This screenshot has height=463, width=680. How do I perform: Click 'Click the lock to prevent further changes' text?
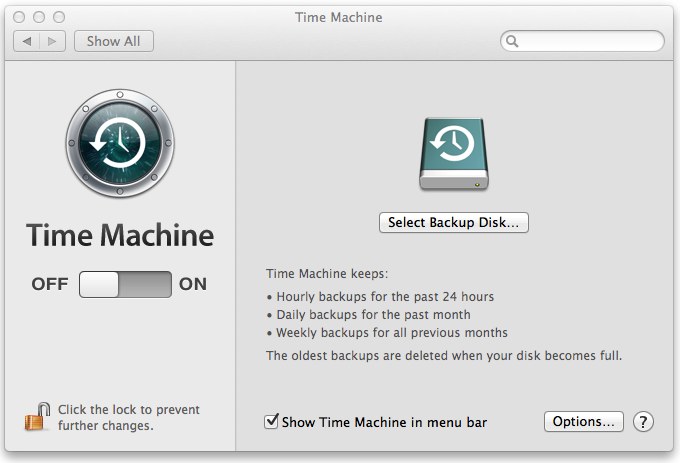click(x=129, y=417)
